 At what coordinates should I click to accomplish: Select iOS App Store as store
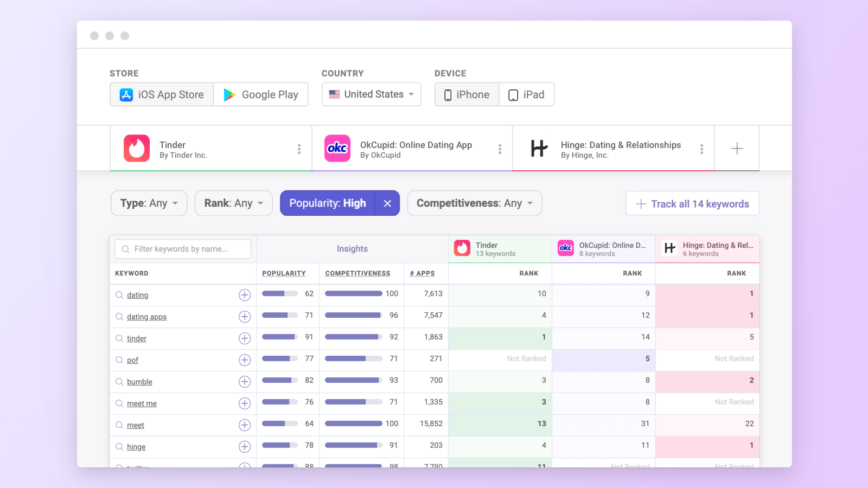tap(162, 94)
